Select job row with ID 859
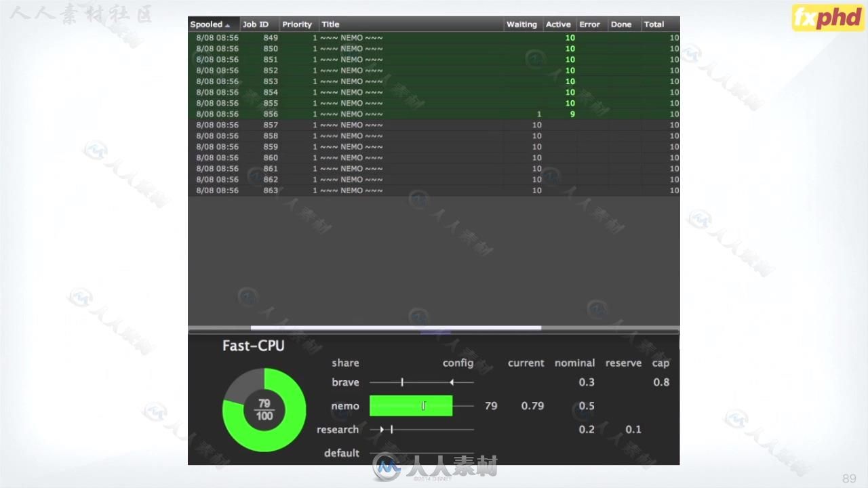The width and height of the screenshot is (868, 488). point(433,146)
